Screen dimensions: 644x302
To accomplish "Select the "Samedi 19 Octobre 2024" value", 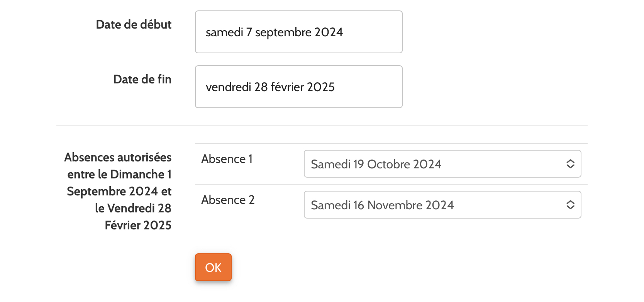I will point(376,165).
